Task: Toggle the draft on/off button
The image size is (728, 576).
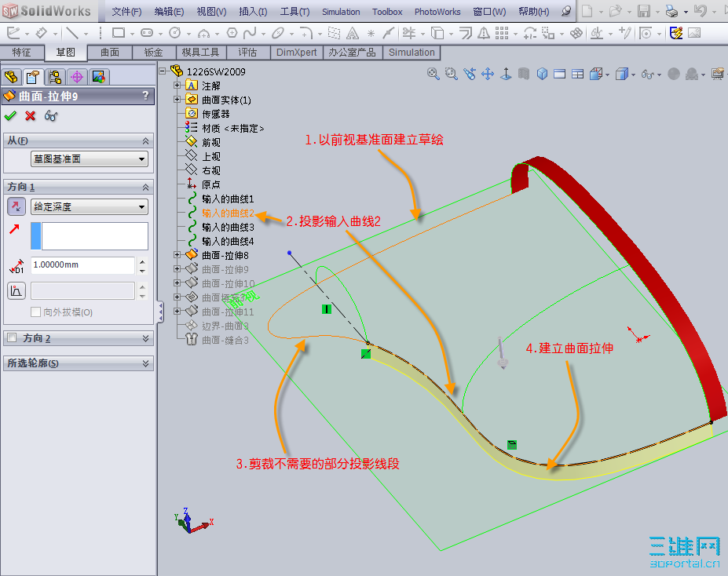Action: pos(16,291)
